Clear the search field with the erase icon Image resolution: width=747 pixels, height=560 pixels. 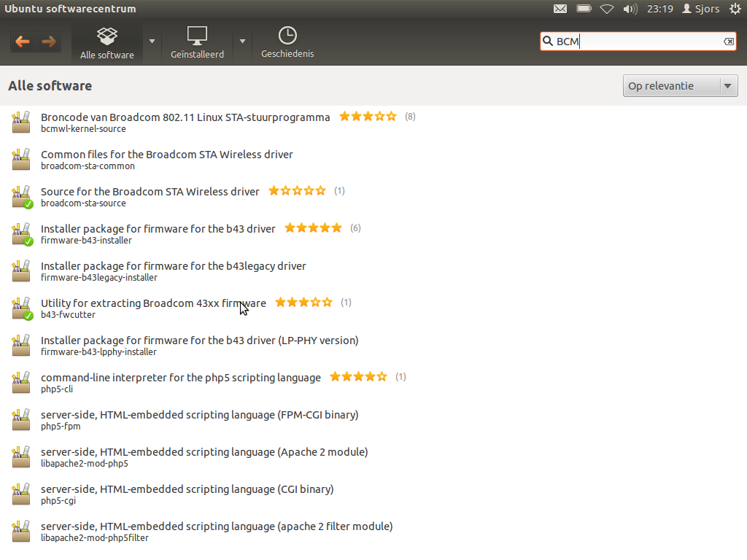[729, 42]
